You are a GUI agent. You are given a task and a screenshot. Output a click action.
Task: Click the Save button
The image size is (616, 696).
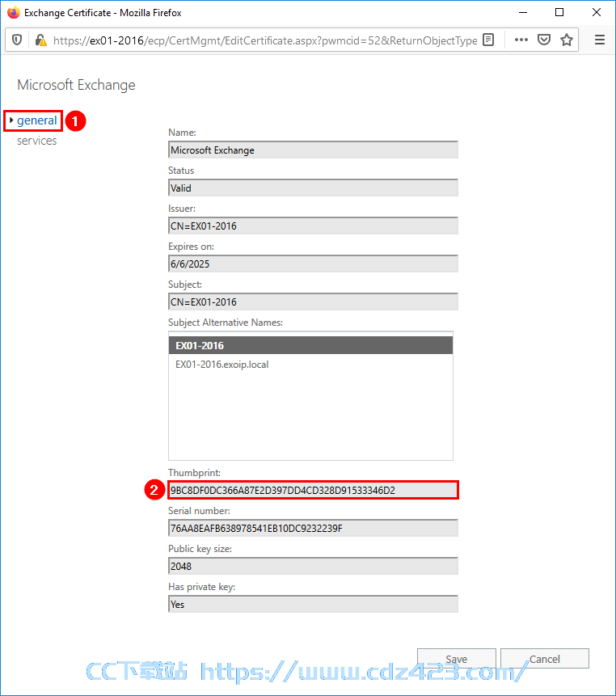(x=456, y=658)
